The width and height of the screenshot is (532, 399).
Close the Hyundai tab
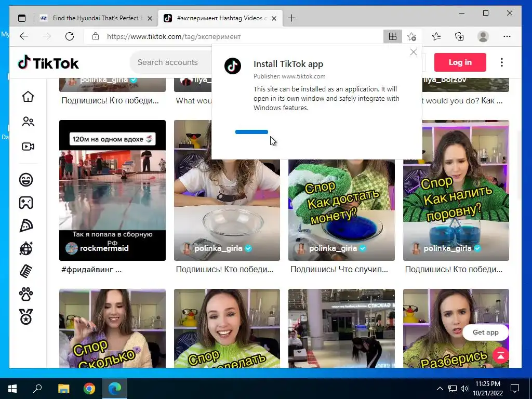click(x=150, y=18)
